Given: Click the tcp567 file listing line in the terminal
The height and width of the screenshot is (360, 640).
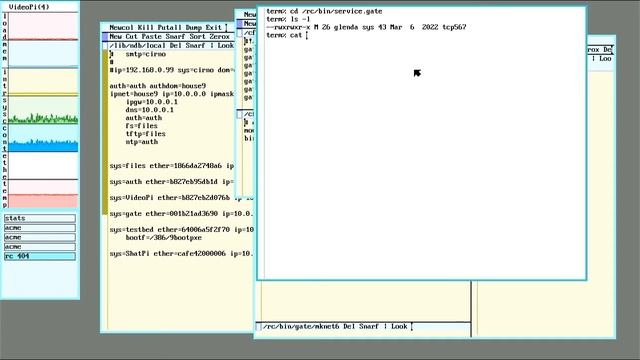Looking at the screenshot, I should pos(366,27).
